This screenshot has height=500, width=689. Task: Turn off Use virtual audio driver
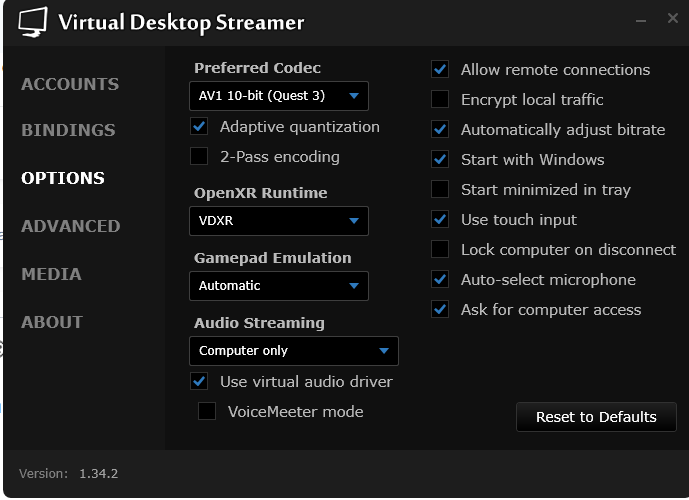(x=199, y=382)
